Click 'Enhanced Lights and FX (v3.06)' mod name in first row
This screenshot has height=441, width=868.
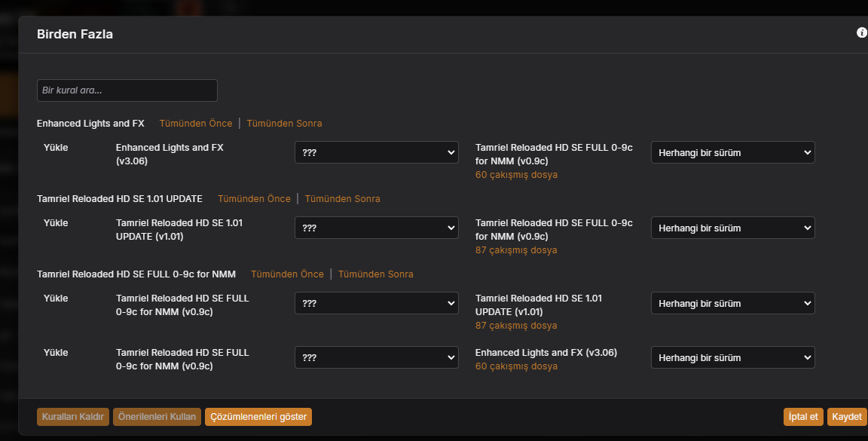coord(170,154)
